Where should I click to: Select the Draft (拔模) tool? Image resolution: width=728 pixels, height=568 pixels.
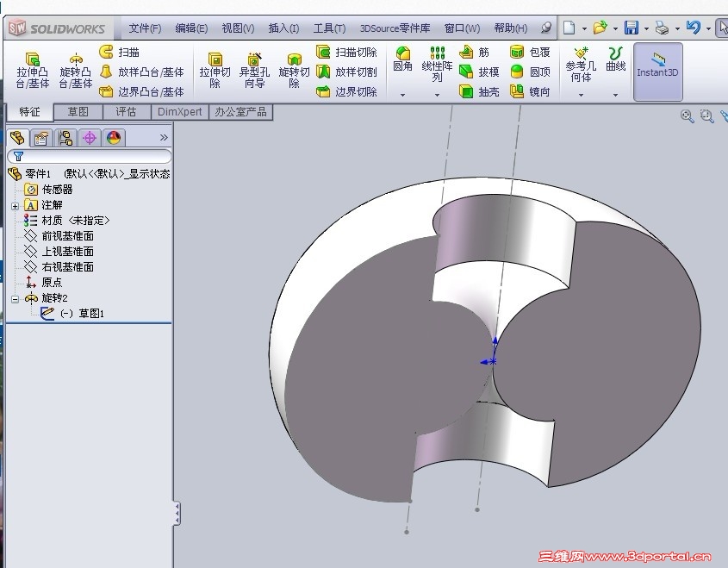pyautogui.click(x=479, y=72)
